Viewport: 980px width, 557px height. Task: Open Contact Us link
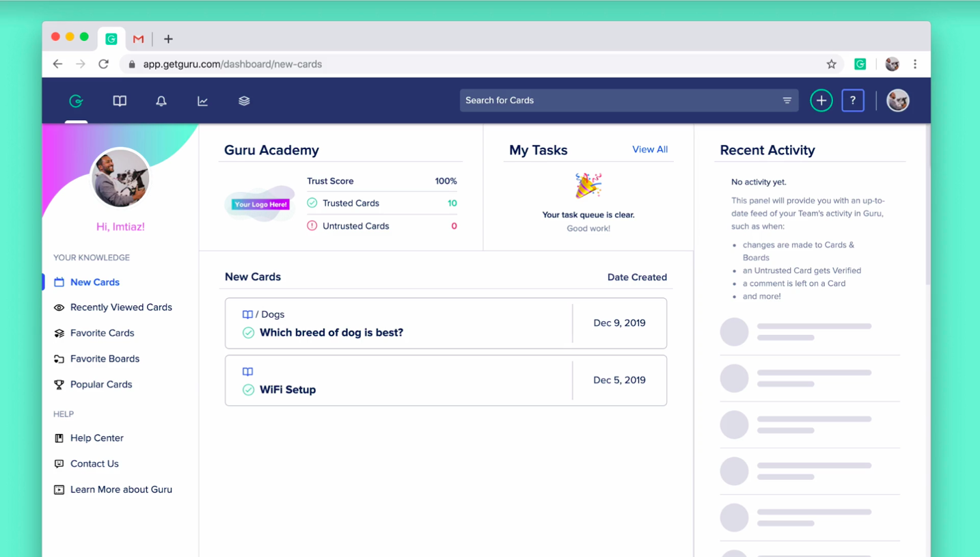tap(94, 464)
